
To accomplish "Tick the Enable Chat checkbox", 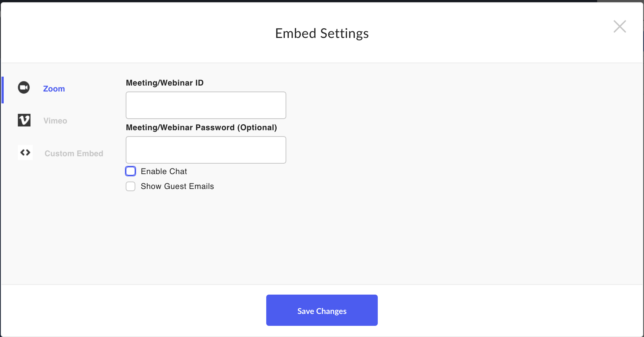I will tap(131, 171).
